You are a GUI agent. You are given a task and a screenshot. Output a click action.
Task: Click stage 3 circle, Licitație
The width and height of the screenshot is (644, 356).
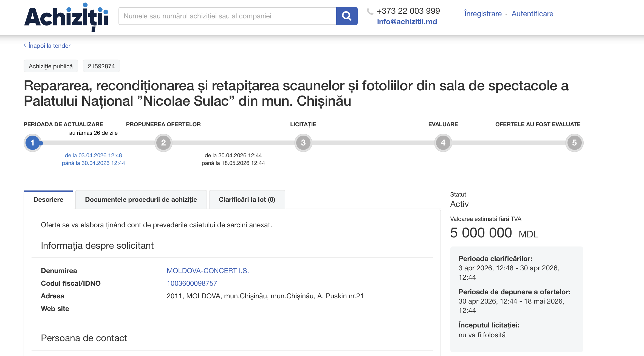303,143
